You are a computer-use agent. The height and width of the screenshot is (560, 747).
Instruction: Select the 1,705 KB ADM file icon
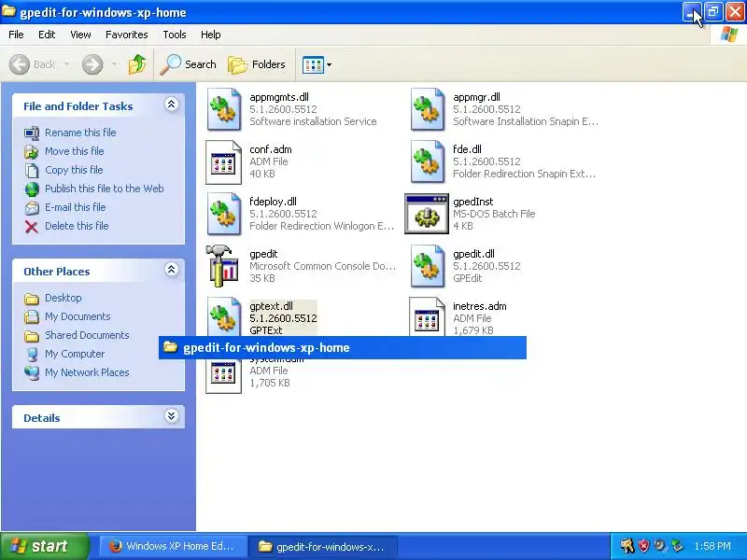[x=223, y=376]
